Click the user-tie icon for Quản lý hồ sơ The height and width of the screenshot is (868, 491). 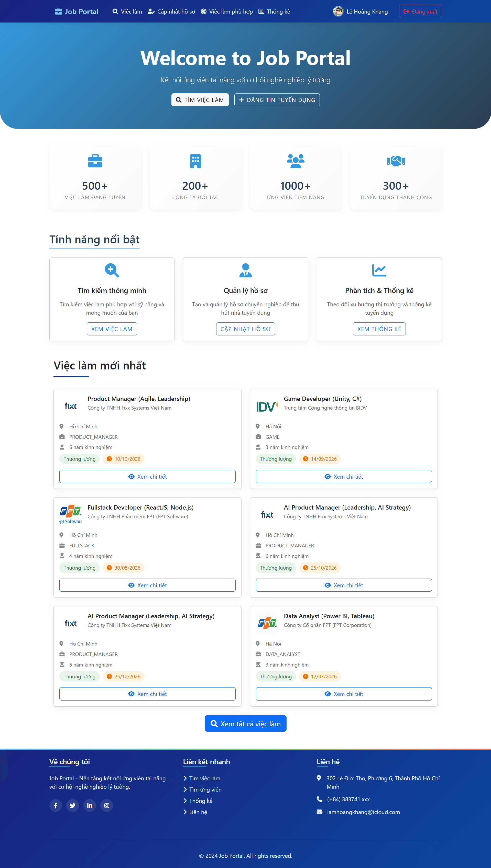[x=246, y=270]
